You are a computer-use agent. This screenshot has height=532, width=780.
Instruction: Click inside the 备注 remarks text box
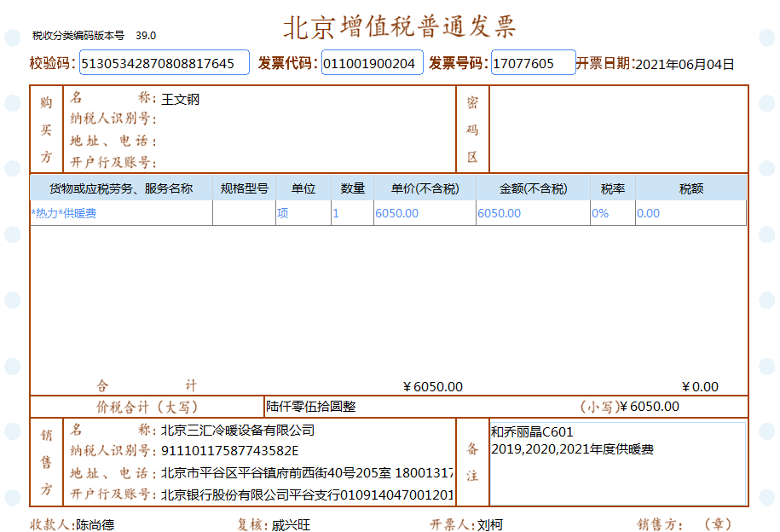[617, 477]
